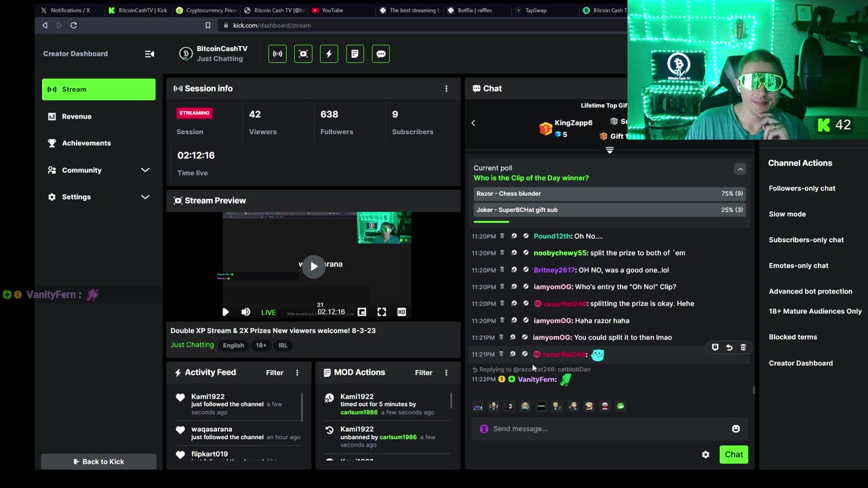Toggle Emotes-only chat
Image resolution: width=868 pixels, height=488 pixels.
pos(799,266)
